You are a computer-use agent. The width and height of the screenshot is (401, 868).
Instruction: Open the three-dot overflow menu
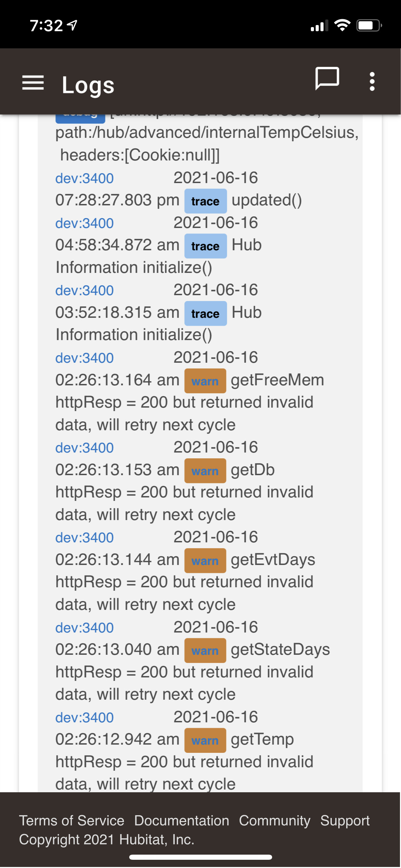[372, 82]
